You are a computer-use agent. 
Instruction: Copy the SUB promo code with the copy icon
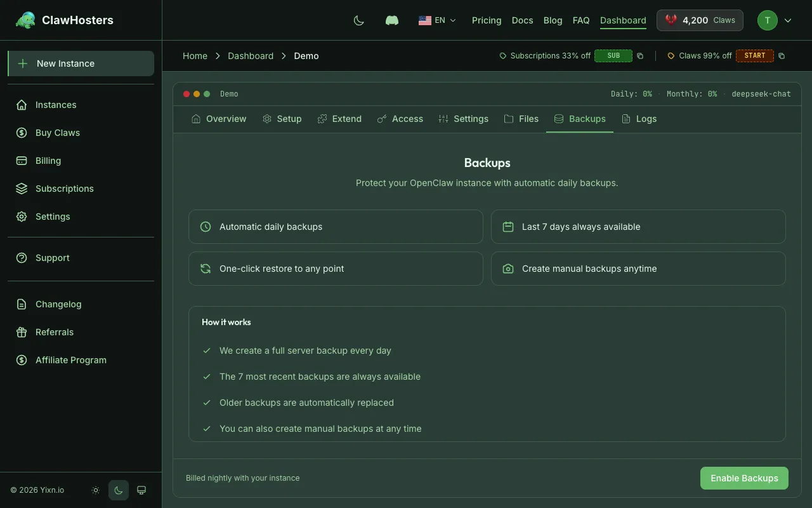click(x=640, y=56)
